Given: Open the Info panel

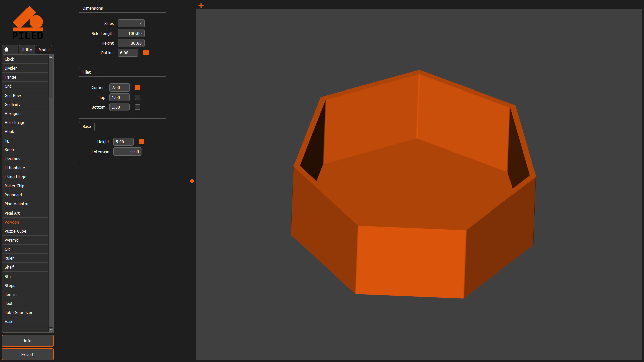Looking at the screenshot, I should tap(28, 341).
